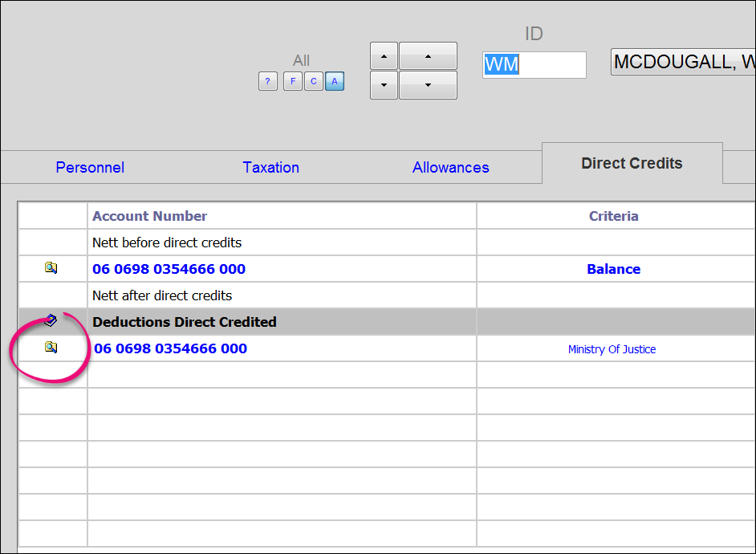Click the question mark help button
This screenshot has height=554, width=756.
click(x=267, y=81)
